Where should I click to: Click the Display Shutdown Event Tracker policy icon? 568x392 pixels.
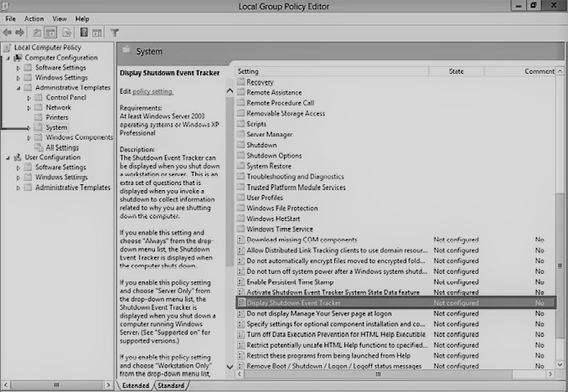240,303
